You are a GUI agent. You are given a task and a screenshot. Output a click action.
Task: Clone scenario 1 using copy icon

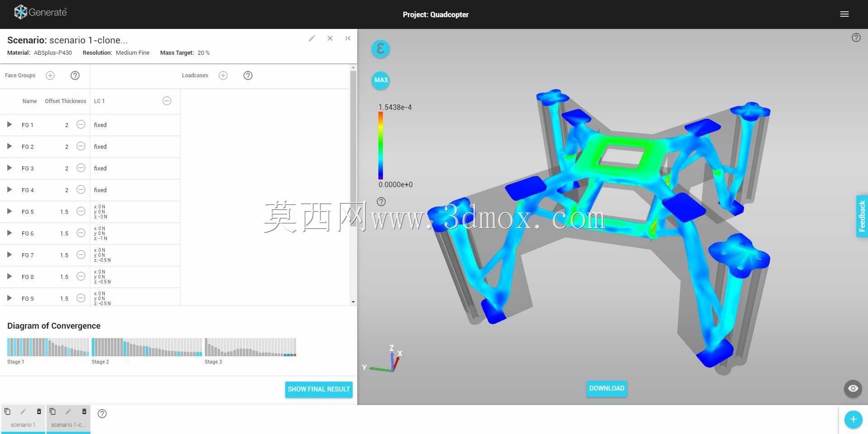pyautogui.click(x=7, y=411)
